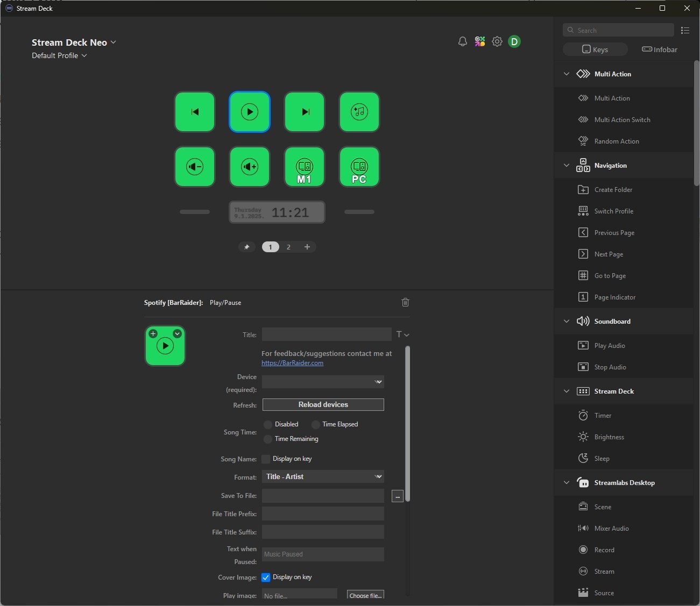Open the settings gear in header
This screenshot has width=700, height=606.
[x=497, y=41]
